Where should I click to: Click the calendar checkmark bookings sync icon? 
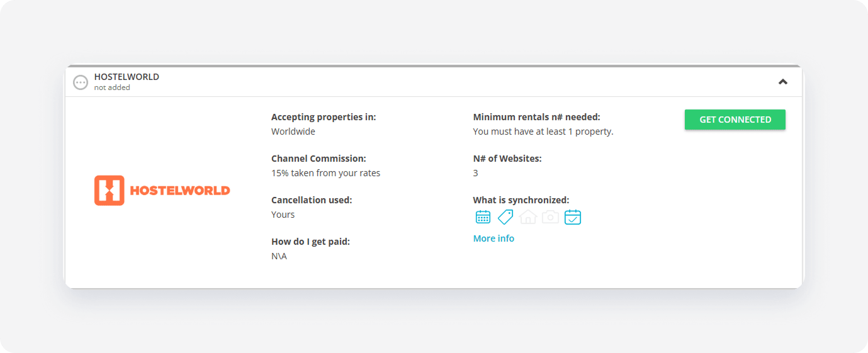573,217
